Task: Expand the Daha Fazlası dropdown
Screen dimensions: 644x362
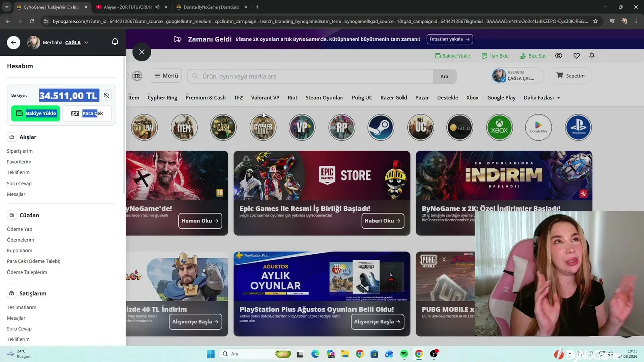Action: click(x=542, y=98)
